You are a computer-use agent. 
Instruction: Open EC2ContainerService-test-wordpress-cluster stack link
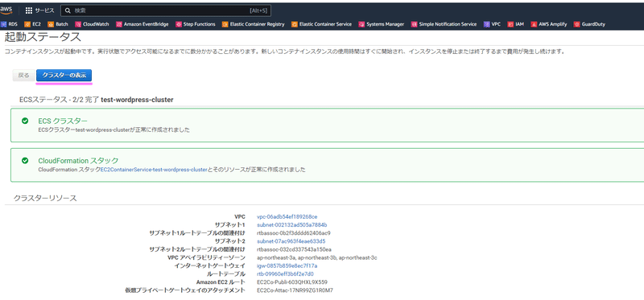click(x=154, y=170)
